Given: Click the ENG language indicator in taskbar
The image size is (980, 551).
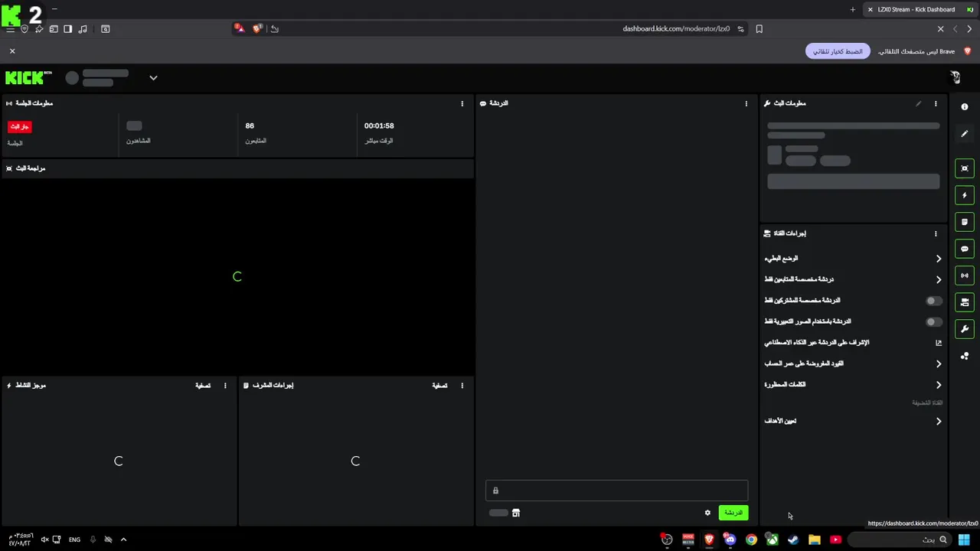Looking at the screenshot, I should click(74, 540).
